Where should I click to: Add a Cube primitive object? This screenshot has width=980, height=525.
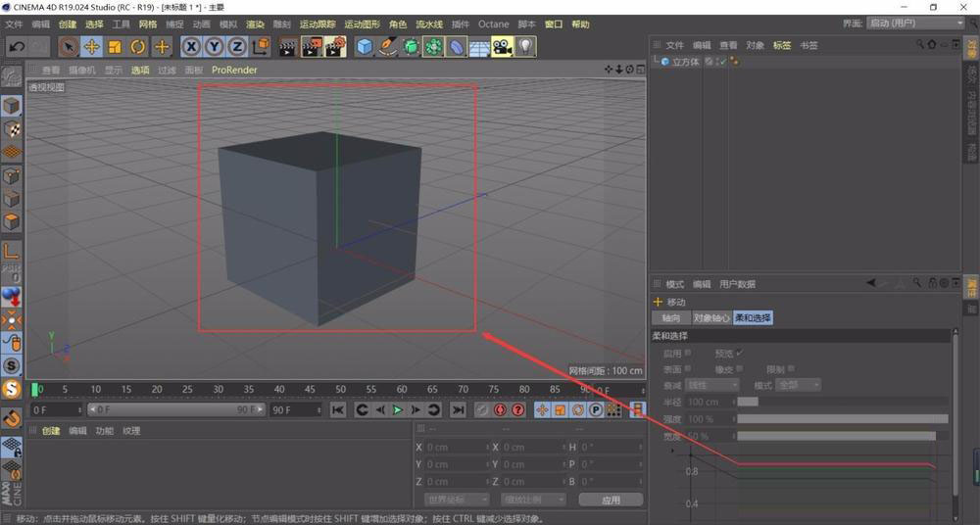(x=365, y=46)
